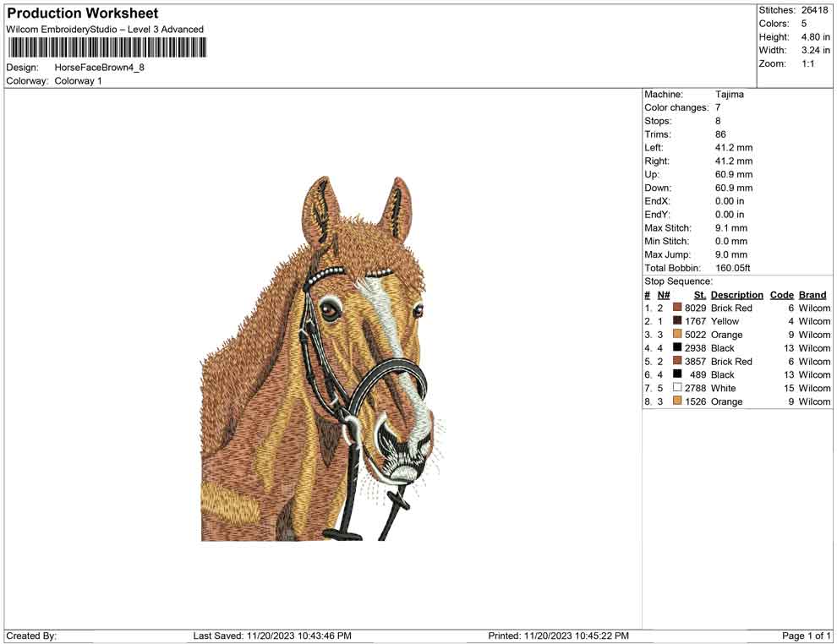This screenshot has width=837, height=644.
Task: Select the White color swatch in stop 7
Action: click(x=677, y=388)
